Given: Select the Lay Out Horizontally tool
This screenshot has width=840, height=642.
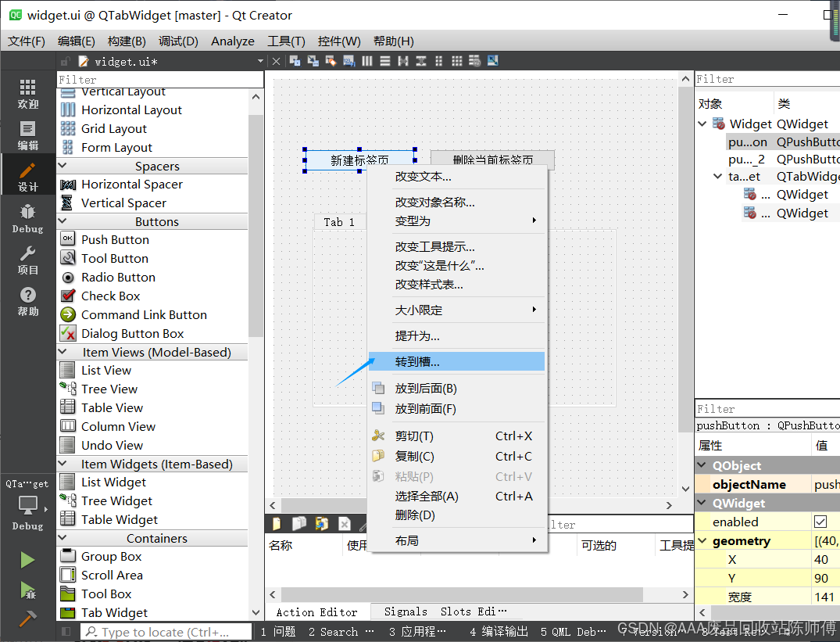Looking at the screenshot, I should tap(368, 61).
